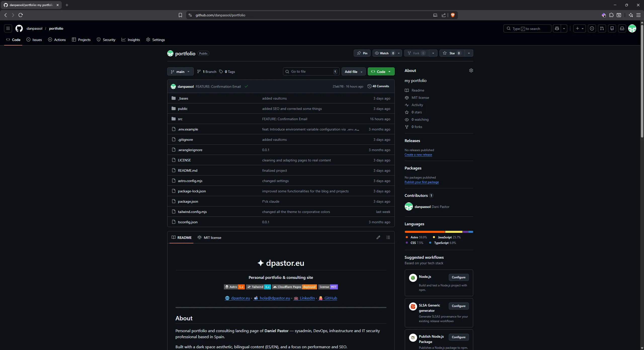This screenshot has height=350, width=644.
Task: Click the Fork button
Action: pos(416,53)
